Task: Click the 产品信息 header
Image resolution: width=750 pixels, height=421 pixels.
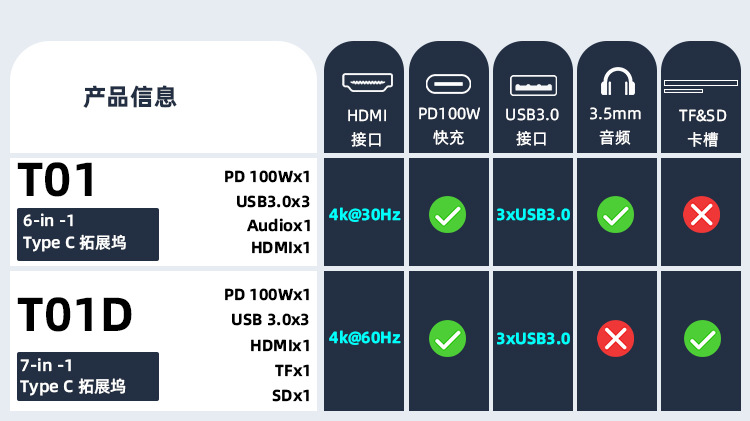Action: click(x=130, y=97)
